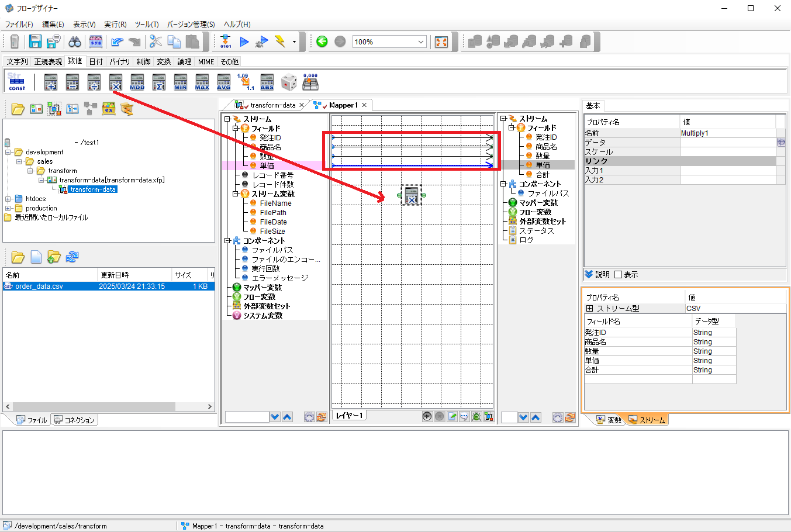Choose the MIN function icon
Image resolution: width=791 pixels, height=532 pixels.
coord(181,82)
